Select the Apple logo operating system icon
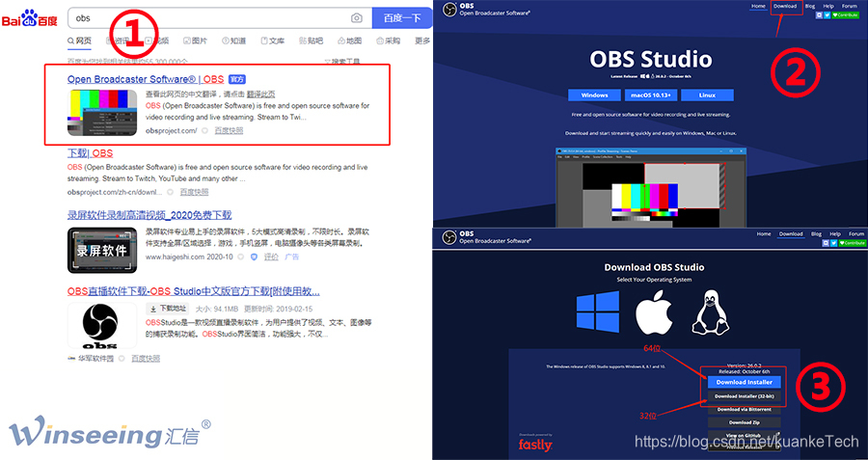The height and width of the screenshot is (460, 868). [654, 312]
